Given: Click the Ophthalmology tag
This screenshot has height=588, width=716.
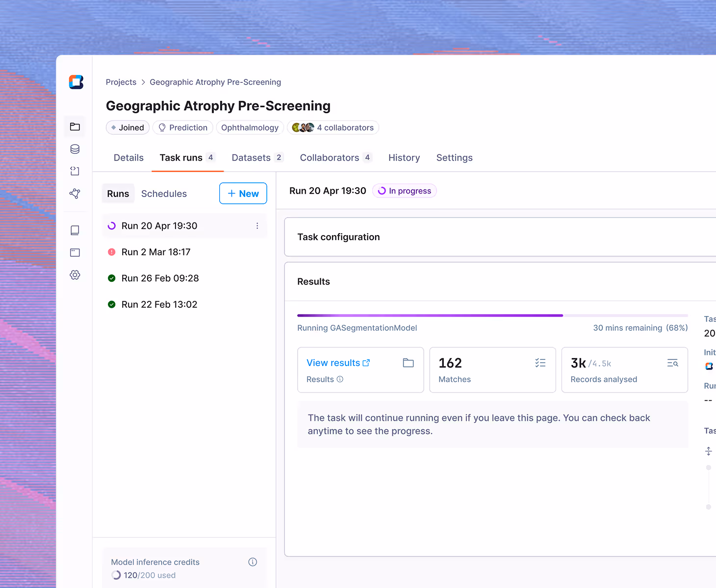Looking at the screenshot, I should (x=250, y=128).
